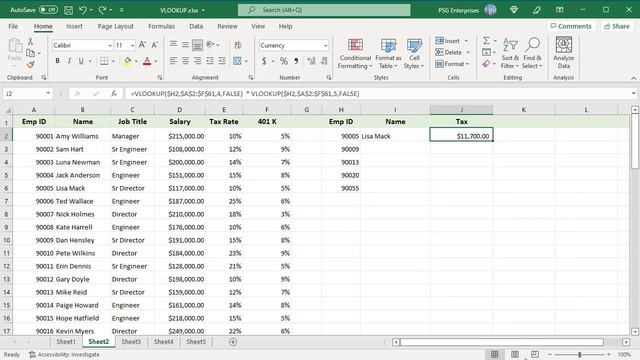The image size is (640, 360).
Task: Open Find & Select magnifier
Action: 532,53
